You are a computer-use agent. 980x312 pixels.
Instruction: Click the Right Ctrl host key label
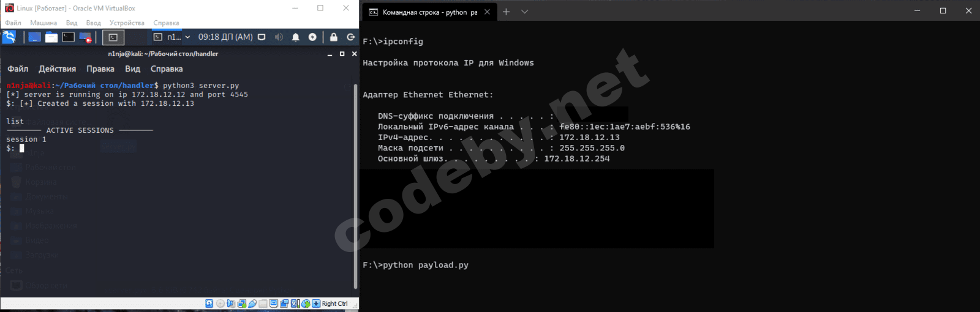pos(334,303)
